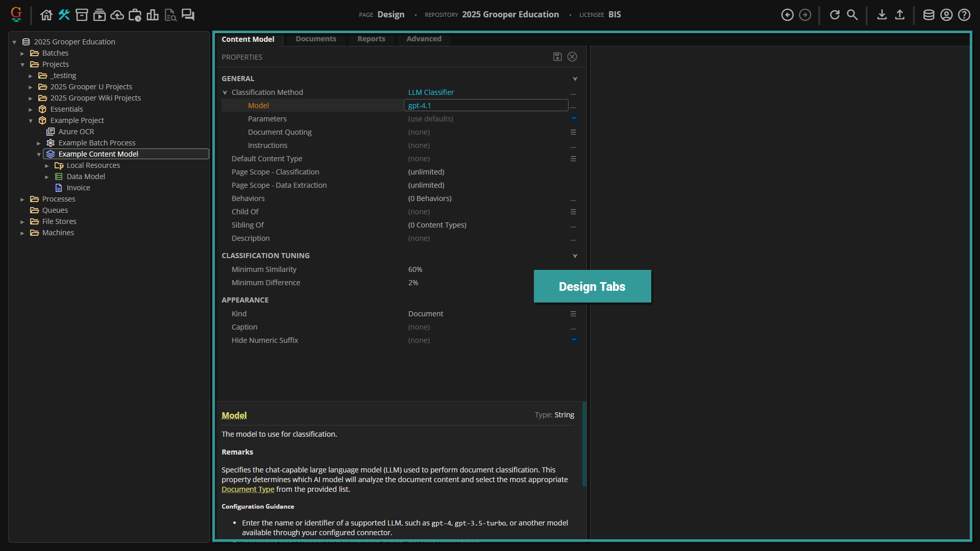Screen dimensions: 980x551
Task: Switch to the Advanced tab
Action: point(424,39)
